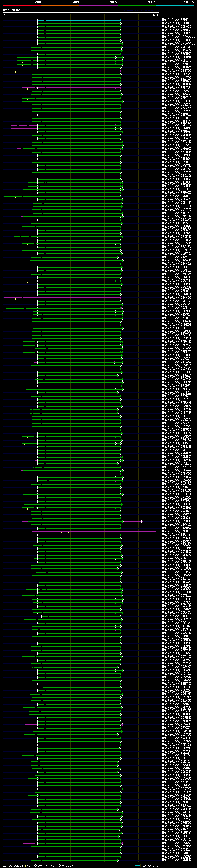Click the cyan alignment bar for UniRef100_B6HFL4
This screenshot has width=197, height=868.
[x=79, y=20]
